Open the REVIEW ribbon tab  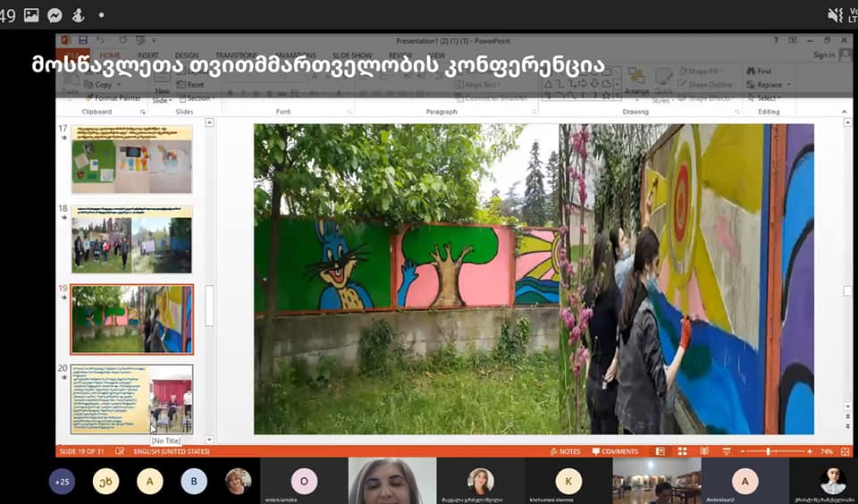tap(400, 55)
